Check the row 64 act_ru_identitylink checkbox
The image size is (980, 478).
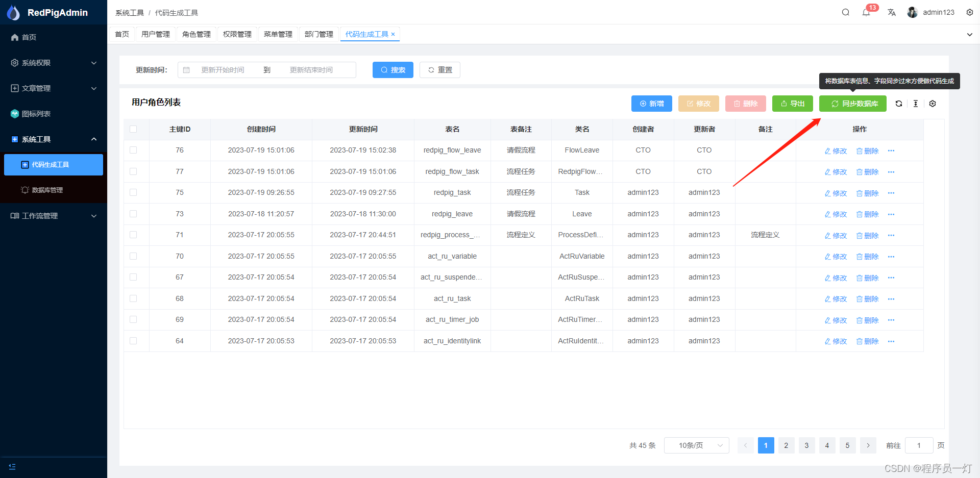(x=133, y=341)
